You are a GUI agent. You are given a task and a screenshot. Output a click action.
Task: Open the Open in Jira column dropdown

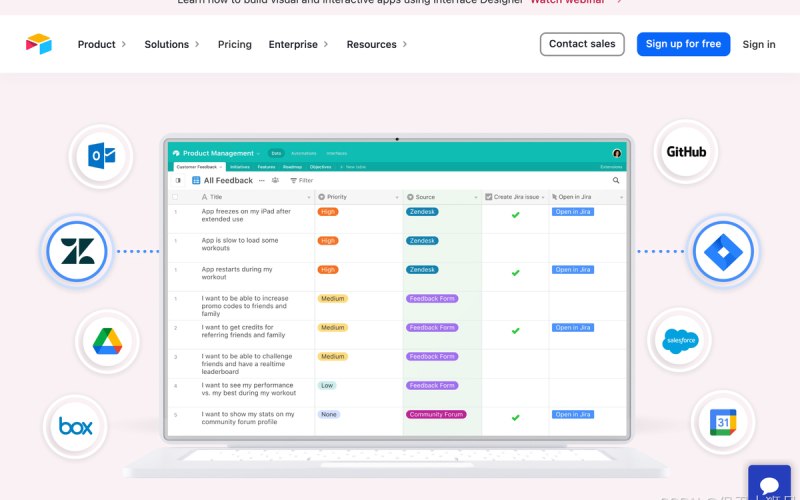[621, 197]
